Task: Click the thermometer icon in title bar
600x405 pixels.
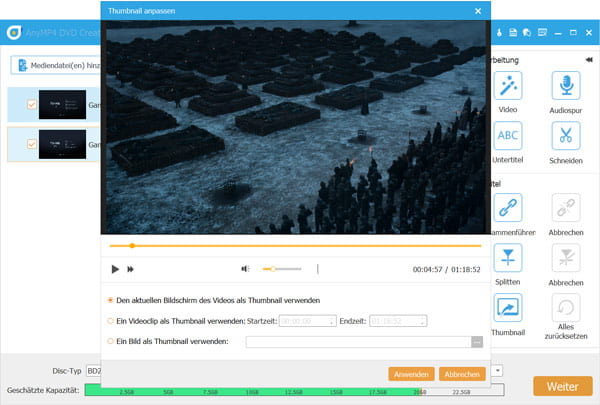Action: pos(499,33)
